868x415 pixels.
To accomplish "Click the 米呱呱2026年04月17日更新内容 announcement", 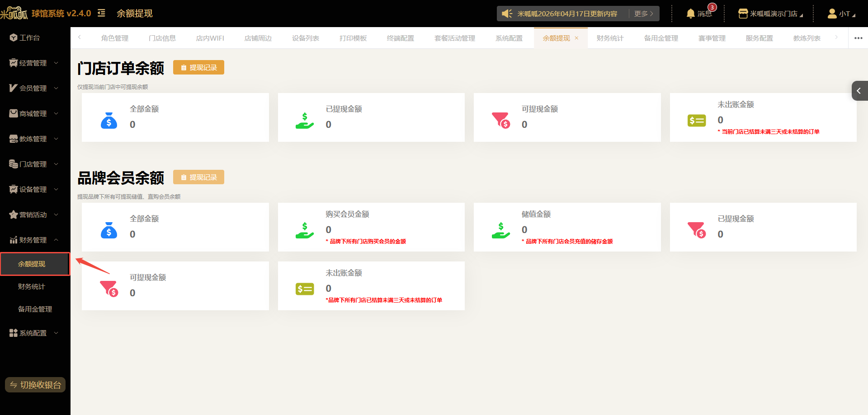I will (x=567, y=14).
